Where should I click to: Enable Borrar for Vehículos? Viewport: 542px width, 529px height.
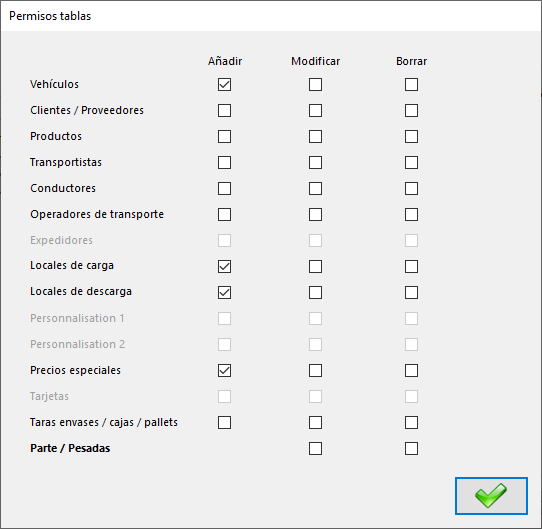pyautogui.click(x=411, y=84)
